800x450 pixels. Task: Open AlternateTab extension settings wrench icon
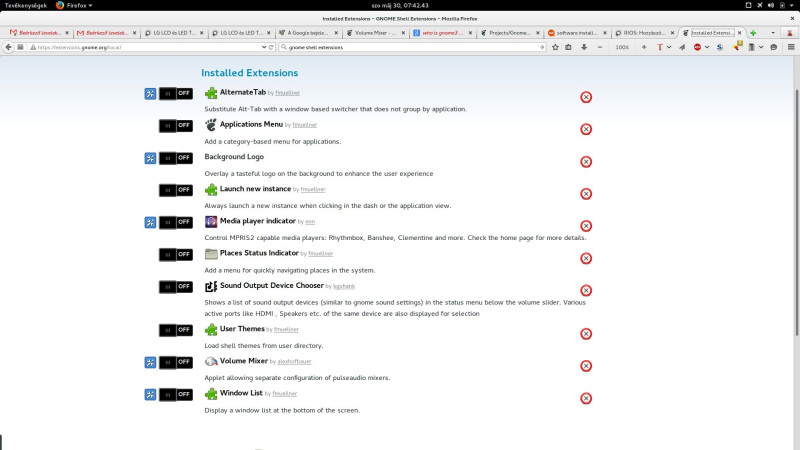point(150,94)
